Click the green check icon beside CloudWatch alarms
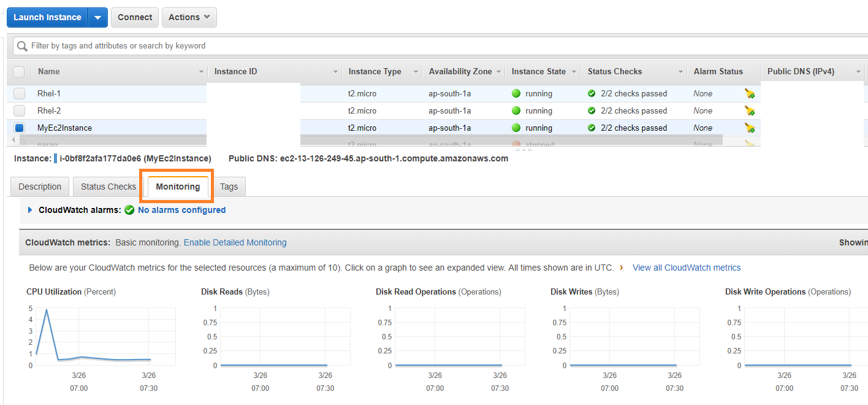 point(129,210)
